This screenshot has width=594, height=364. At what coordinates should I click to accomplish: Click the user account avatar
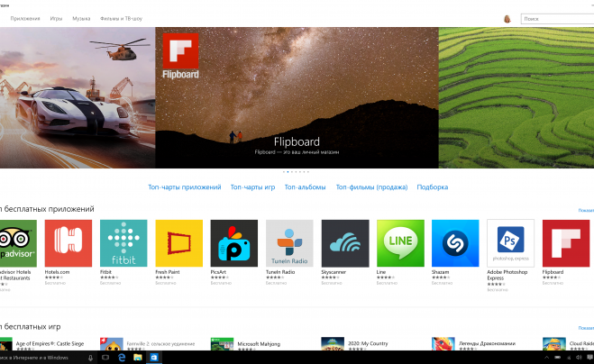pos(507,18)
